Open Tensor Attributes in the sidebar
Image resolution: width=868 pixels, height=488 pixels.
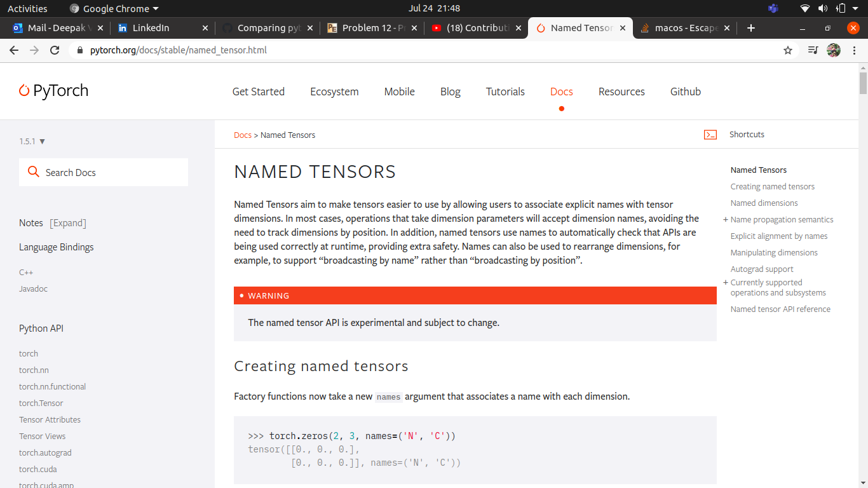[x=50, y=419]
